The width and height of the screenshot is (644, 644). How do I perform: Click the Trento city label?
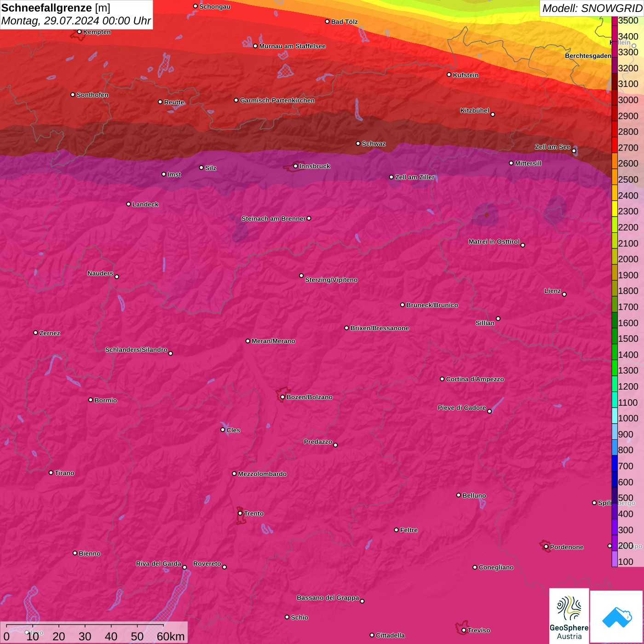tap(254, 513)
